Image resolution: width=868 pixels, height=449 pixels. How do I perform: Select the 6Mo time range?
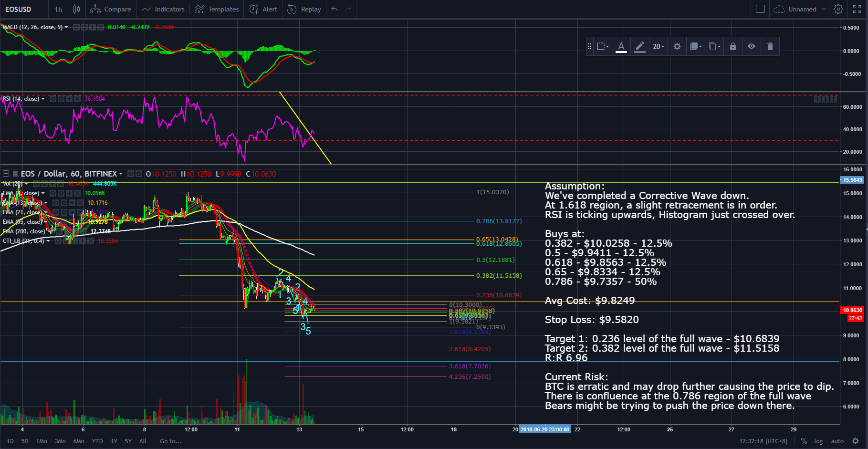click(x=79, y=441)
